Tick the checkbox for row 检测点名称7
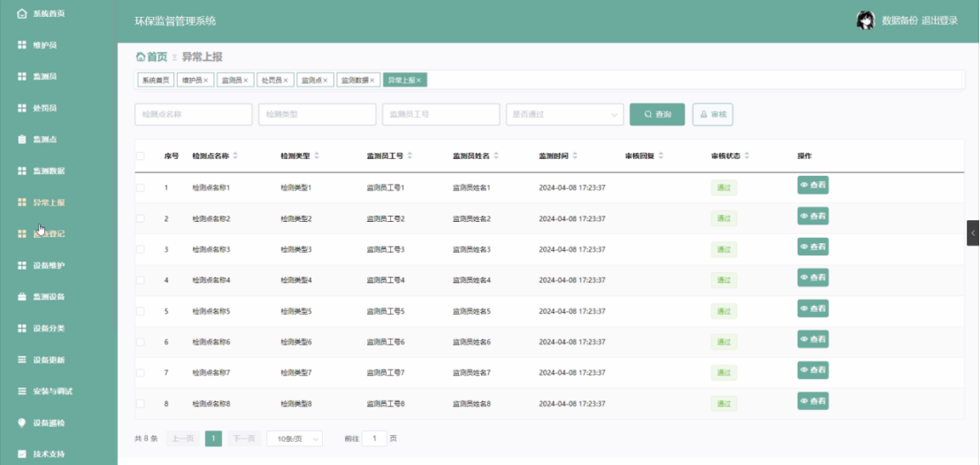Image resolution: width=980 pixels, height=465 pixels. [140, 372]
